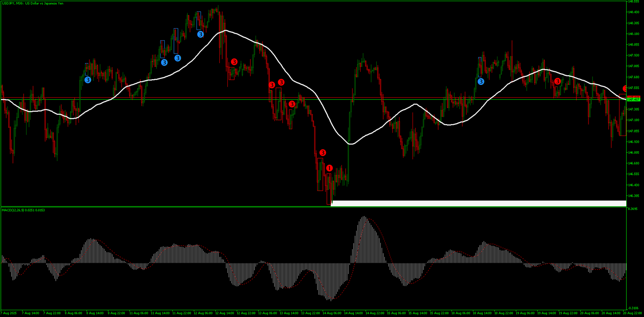Click the red signal marker labeled 1

(329, 168)
